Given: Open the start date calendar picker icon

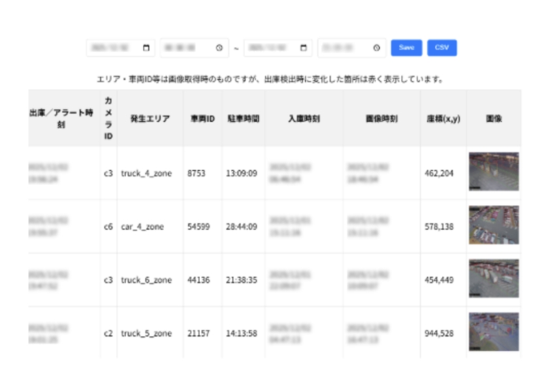Looking at the screenshot, I should (x=146, y=48).
